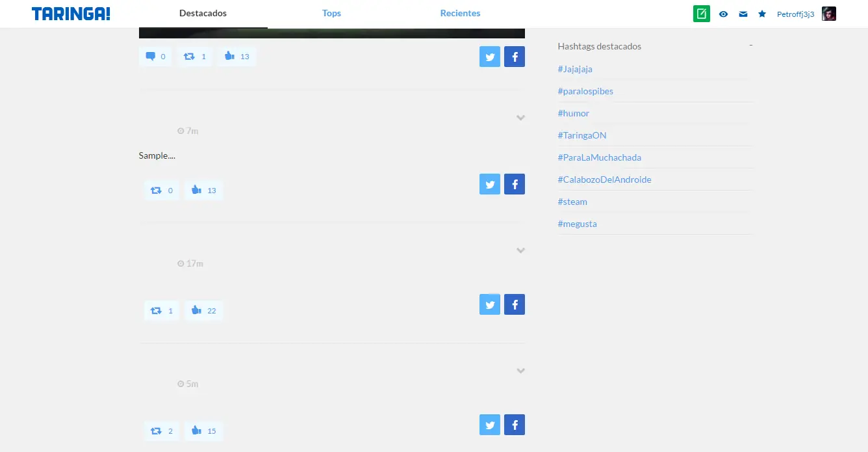Share the Sample.... post on Facebook
Screen dimensions: 868x452
click(515, 184)
